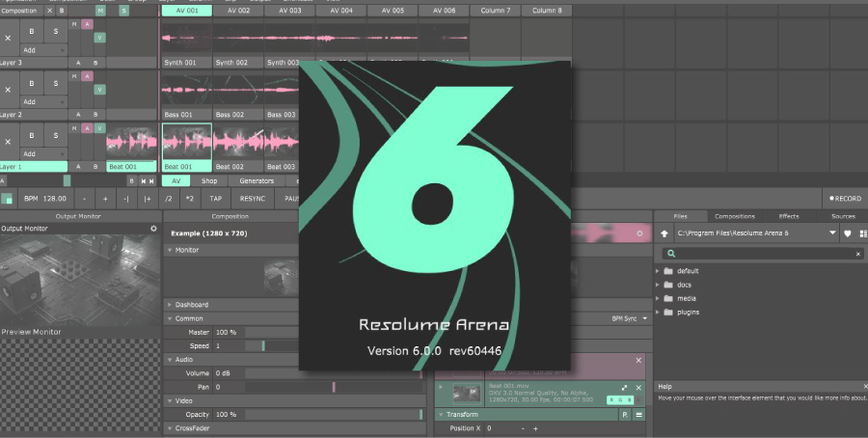Clear Layer 1 with its X button
Viewport: 868px width, 438px height.
click(8, 142)
